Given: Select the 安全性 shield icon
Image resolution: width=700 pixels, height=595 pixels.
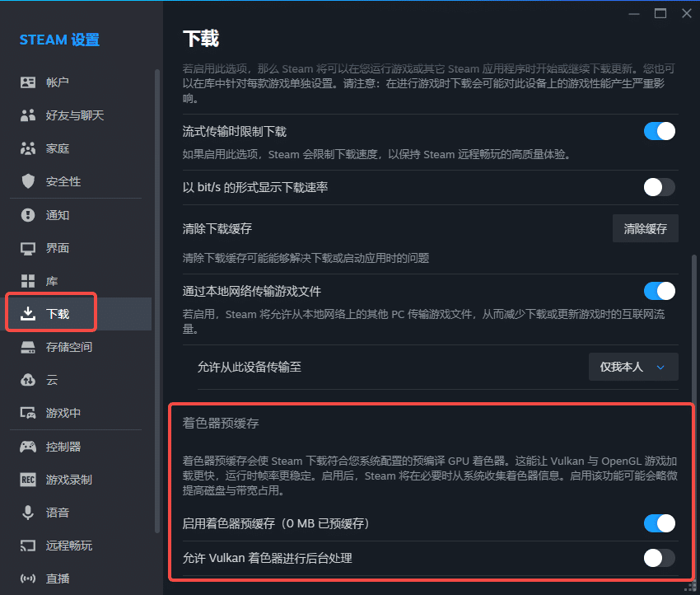Looking at the screenshot, I should coord(28,181).
